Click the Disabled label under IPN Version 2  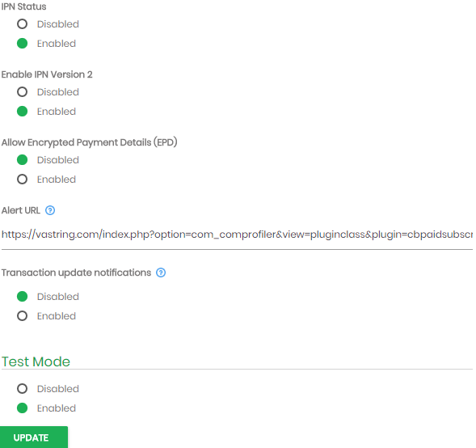pos(58,91)
